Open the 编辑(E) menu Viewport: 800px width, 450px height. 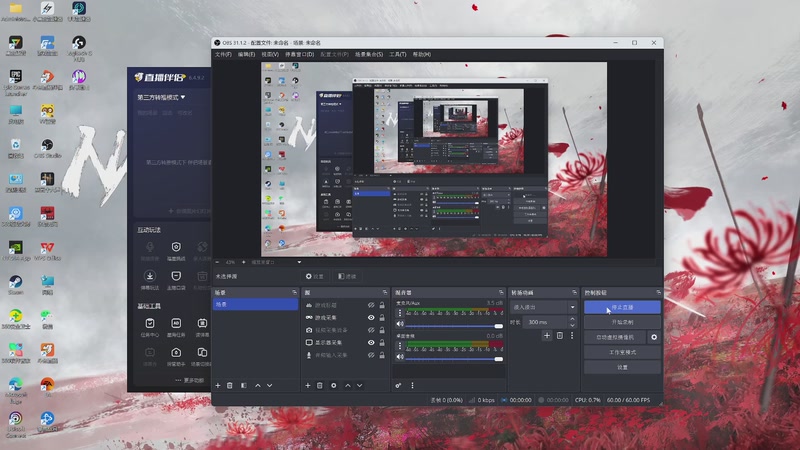tap(246, 54)
